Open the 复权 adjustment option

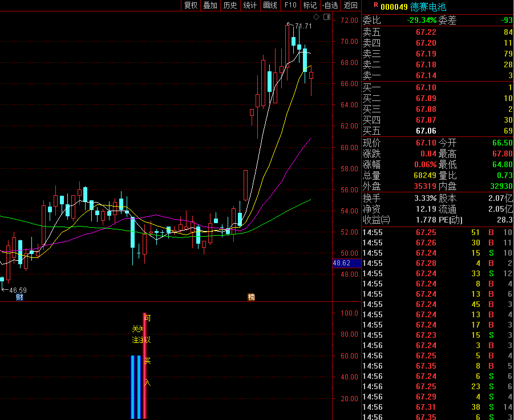pyautogui.click(x=191, y=5)
